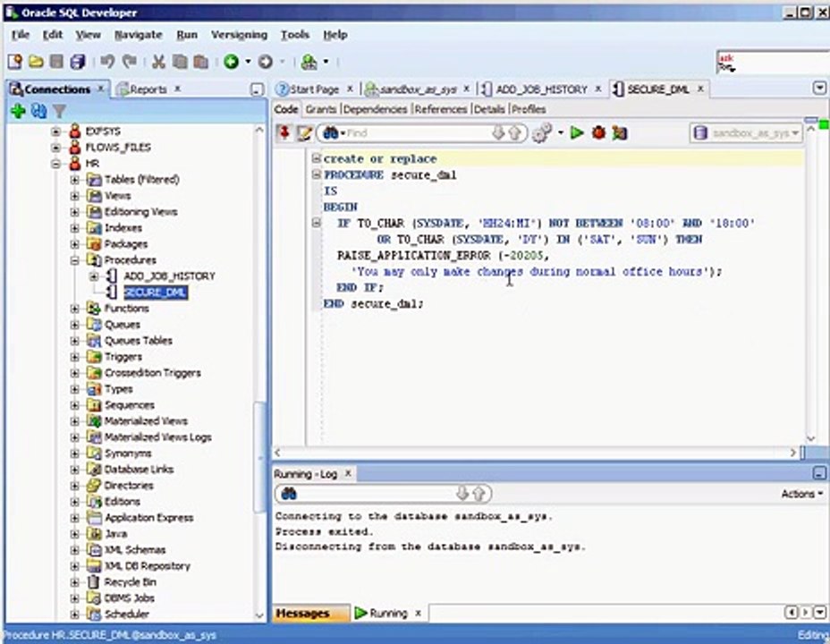Open the Reports panel tab
830x644 pixels.
pyautogui.click(x=148, y=89)
